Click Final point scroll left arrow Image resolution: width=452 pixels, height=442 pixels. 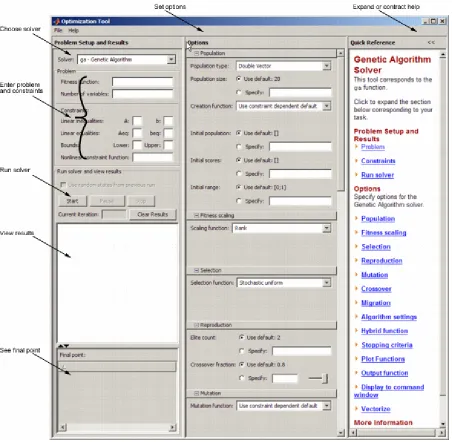[63, 427]
